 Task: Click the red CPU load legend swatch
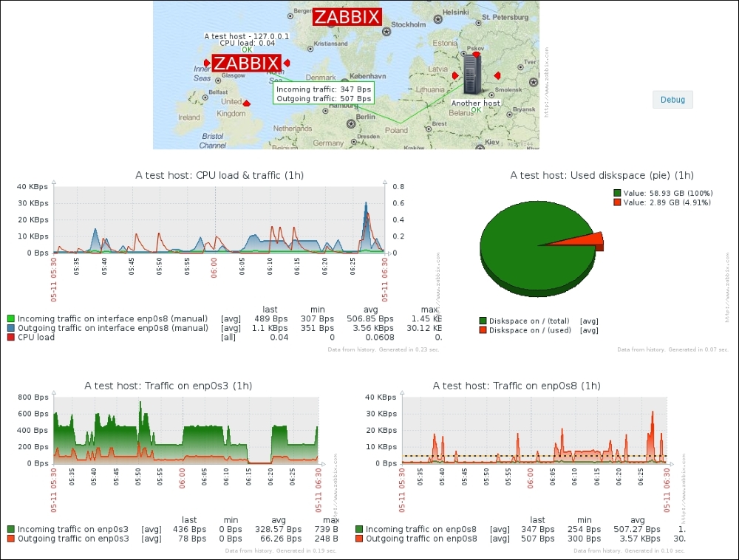[x=10, y=337]
